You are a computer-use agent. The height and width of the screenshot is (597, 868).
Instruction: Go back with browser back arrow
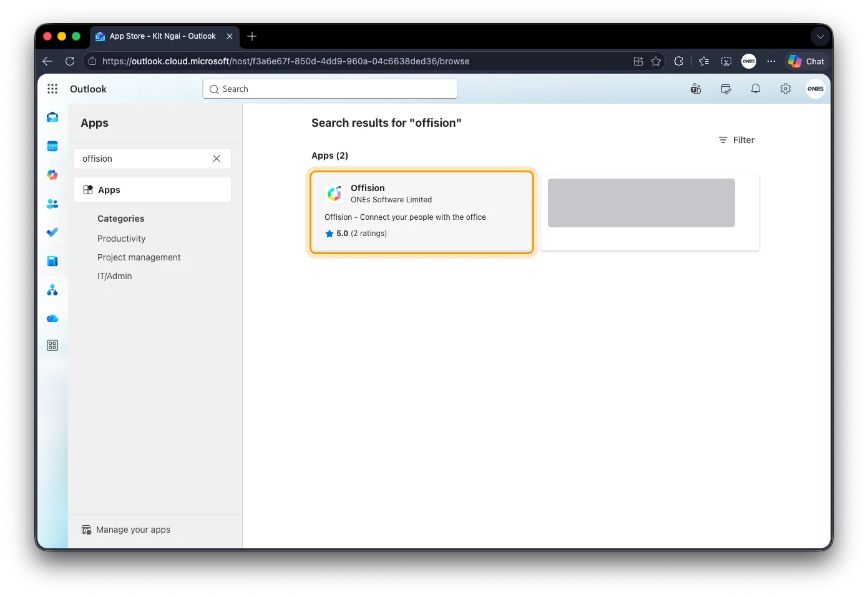[47, 61]
